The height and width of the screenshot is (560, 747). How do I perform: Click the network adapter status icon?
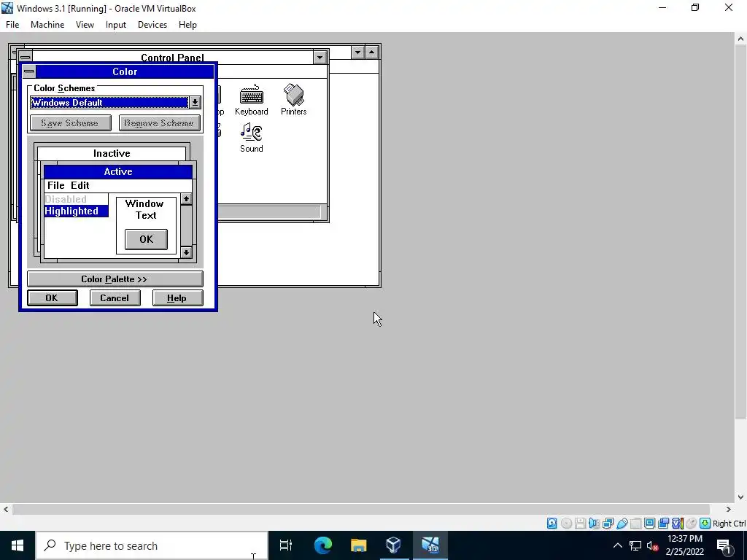(608, 524)
